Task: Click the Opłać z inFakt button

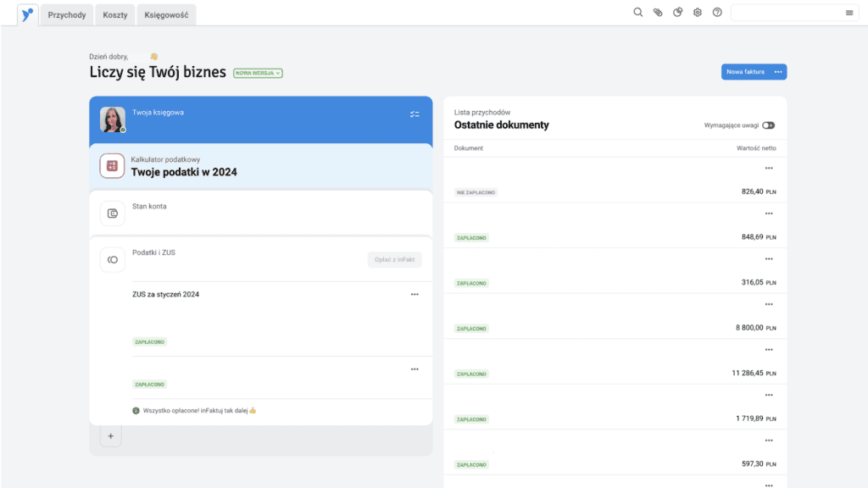Action: pos(395,259)
